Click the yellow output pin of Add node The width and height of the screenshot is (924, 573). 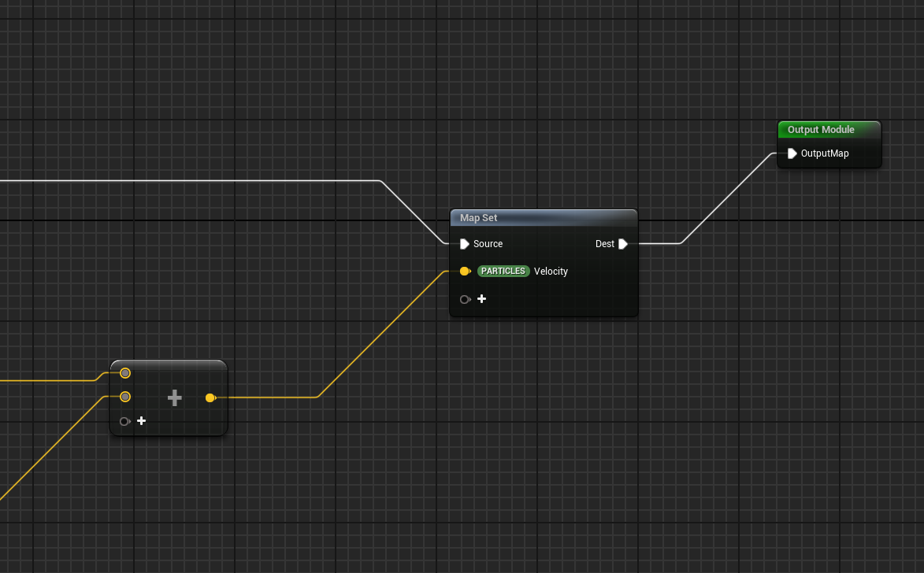210,398
